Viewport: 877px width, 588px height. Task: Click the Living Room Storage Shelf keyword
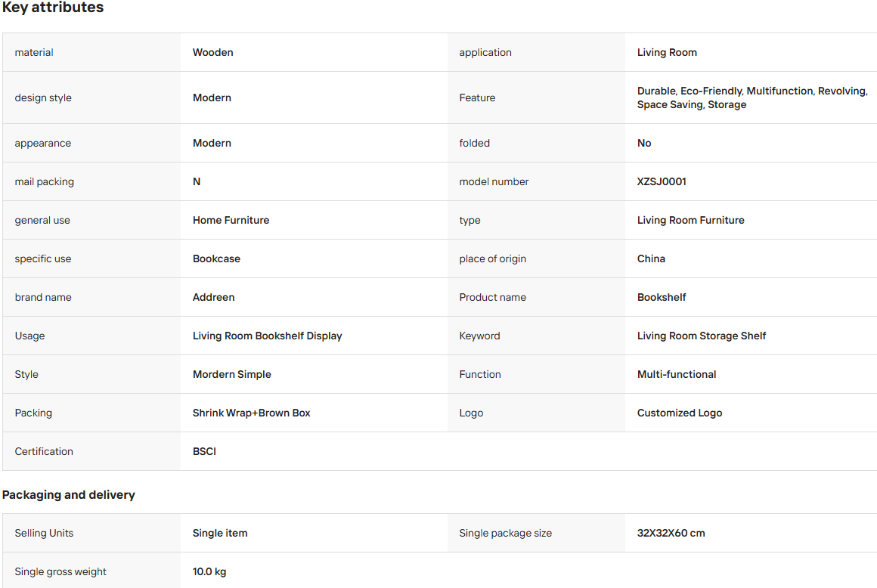tap(702, 336)
